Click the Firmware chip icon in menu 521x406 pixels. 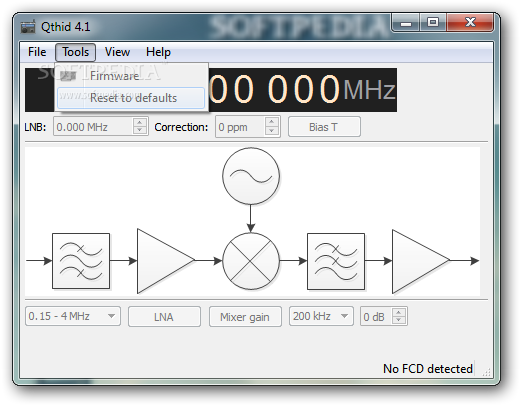(x=68, y=76)
